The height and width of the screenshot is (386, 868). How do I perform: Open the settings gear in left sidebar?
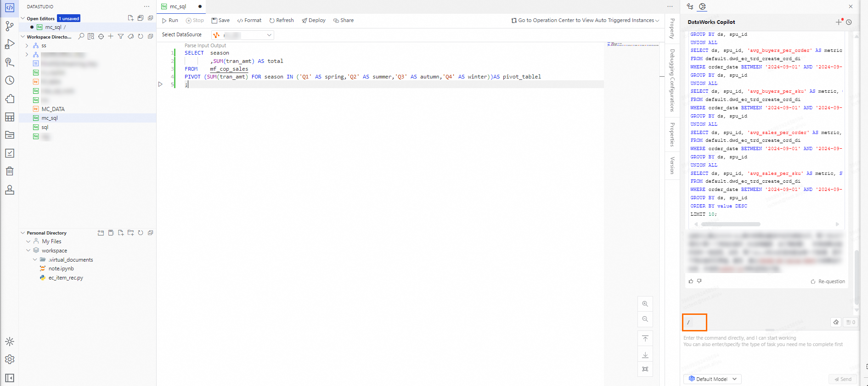pyautogui.click(x=10, y=359)
